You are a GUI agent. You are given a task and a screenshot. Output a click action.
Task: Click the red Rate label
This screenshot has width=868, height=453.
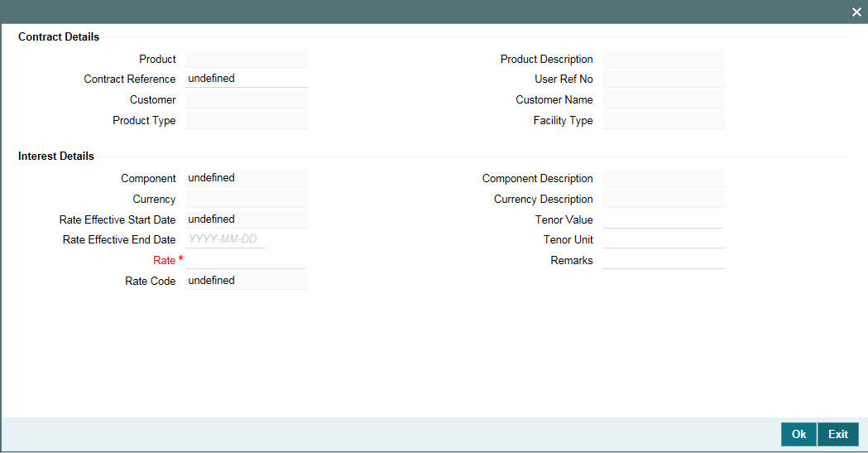tap(165, 260)
